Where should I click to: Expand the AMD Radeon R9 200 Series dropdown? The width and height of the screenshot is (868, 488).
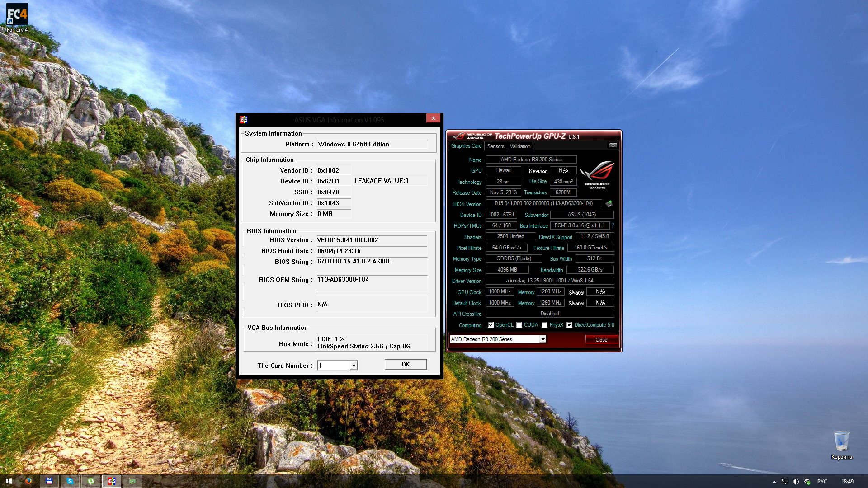point(542,339)
